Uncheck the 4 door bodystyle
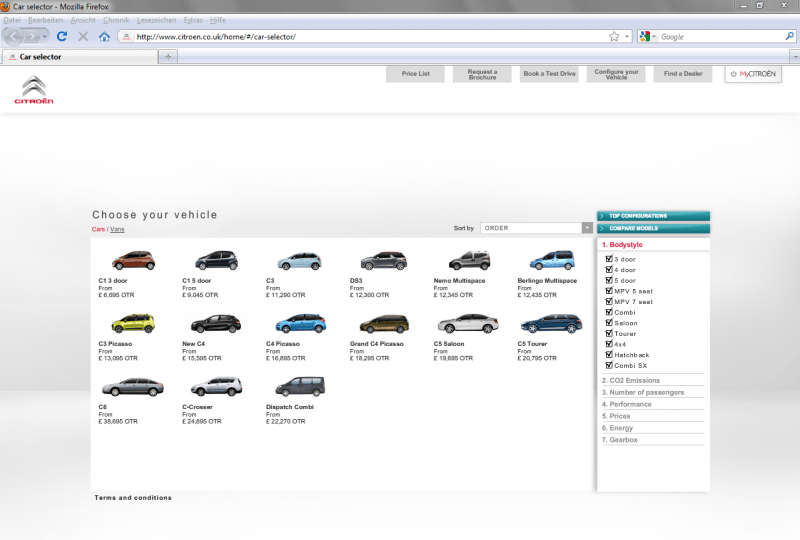The height and width of the screenshot is (540, 800). (609, 269)
